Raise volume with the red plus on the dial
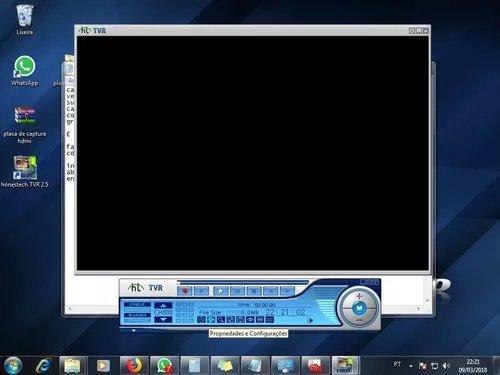This screenshot has height=375, width=500. (359, 296)
